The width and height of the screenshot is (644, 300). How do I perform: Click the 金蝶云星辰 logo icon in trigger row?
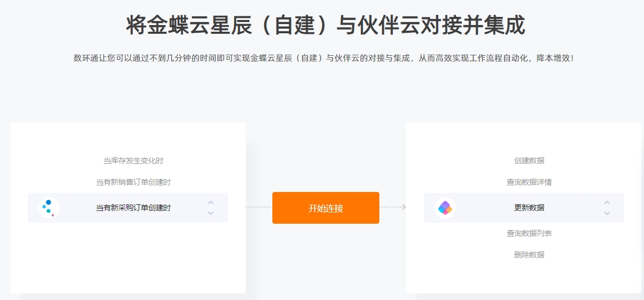[x=49, y=208]
